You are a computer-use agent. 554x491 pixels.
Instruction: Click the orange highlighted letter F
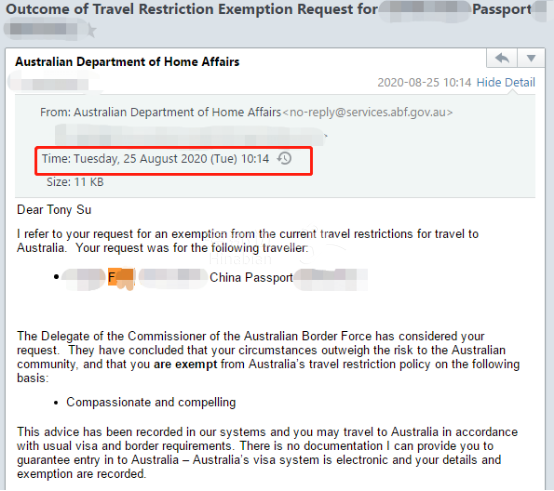112,277
